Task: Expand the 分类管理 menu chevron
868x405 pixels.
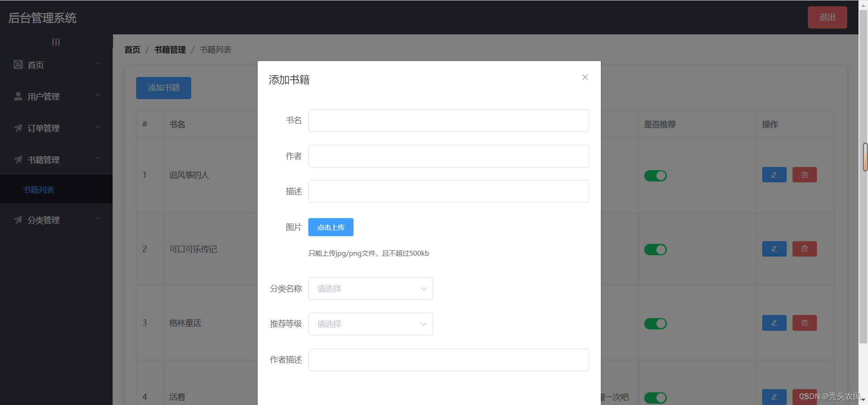Action: pyautogui.click(x=98, y=219)
